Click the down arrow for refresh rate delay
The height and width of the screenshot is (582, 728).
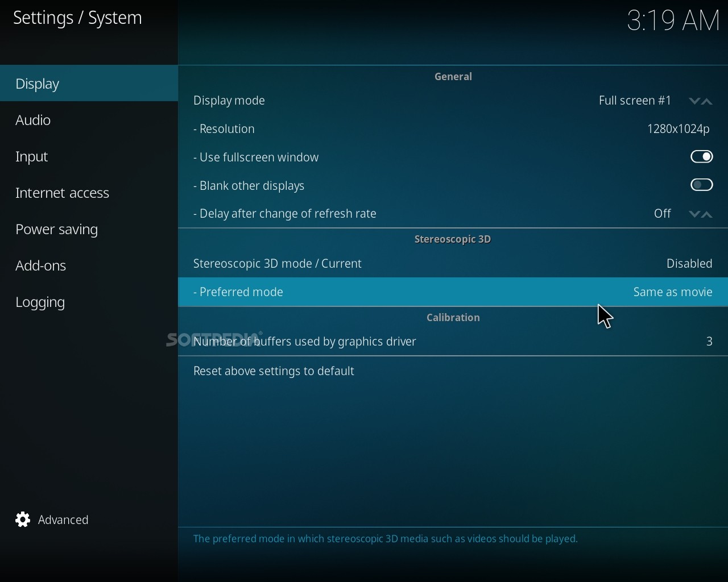click(x=694, y=214)
